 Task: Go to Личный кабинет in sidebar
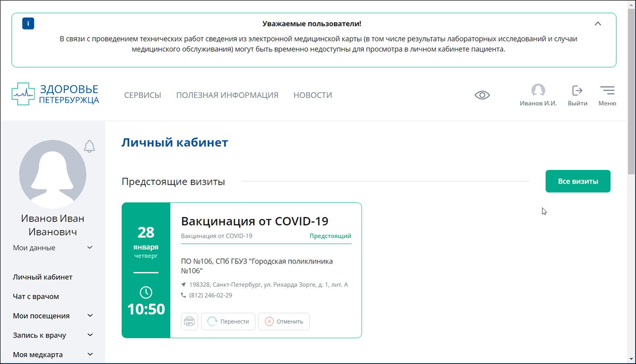coord(43,277)
